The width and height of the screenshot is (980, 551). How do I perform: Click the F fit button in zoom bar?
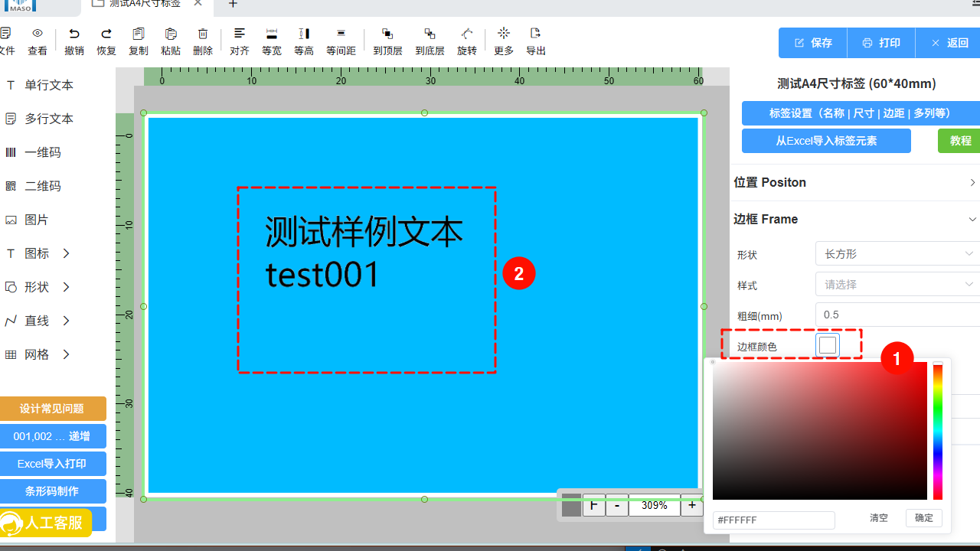(594, 505)
